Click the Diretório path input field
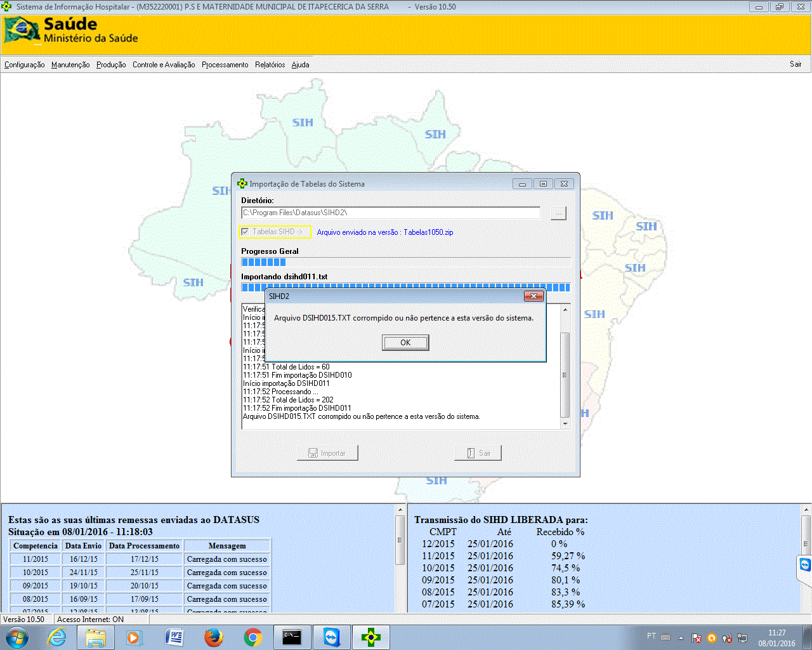812x650 pixels. pyautogui.click(x=390, y=213)
